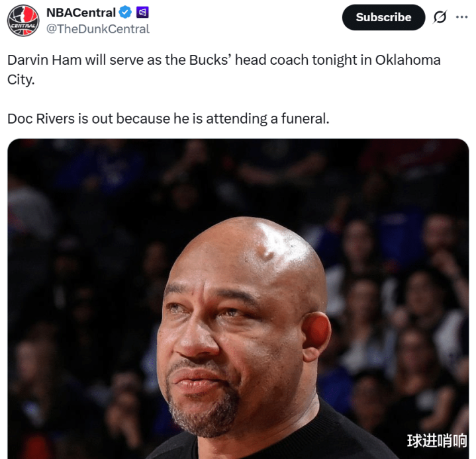Click the 球进哨响 watermark on the photo
The image size is (476, 459).
point(436,440)
